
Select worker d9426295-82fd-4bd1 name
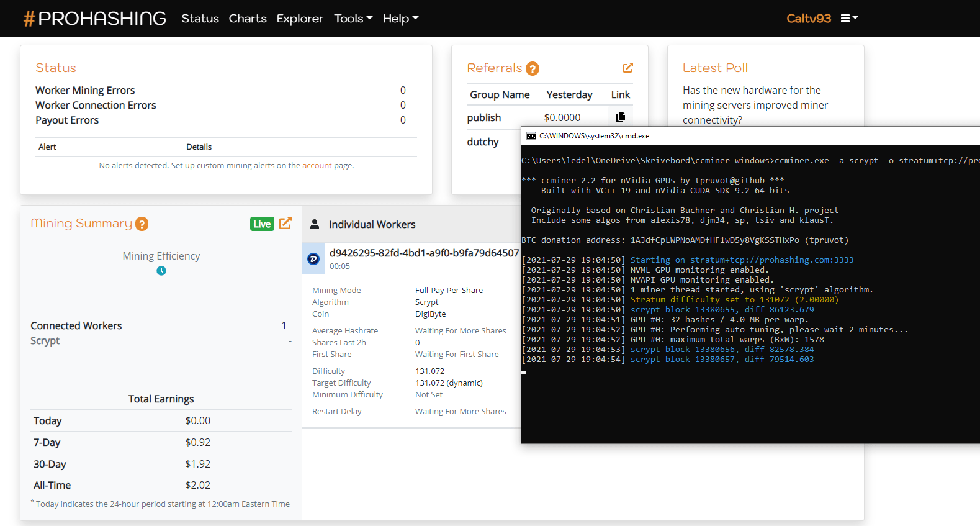pyautogui.click(x=424, y=253)
